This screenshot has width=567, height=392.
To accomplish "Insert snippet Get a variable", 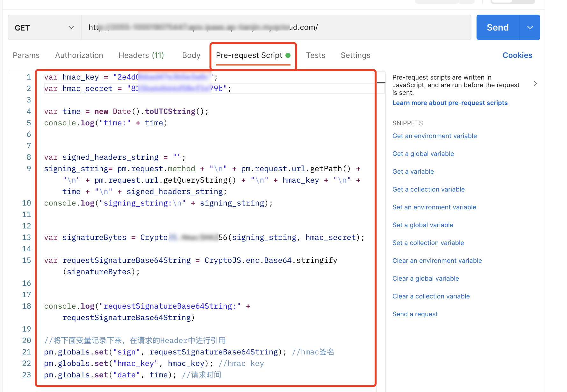I will [x=413, y=171].
